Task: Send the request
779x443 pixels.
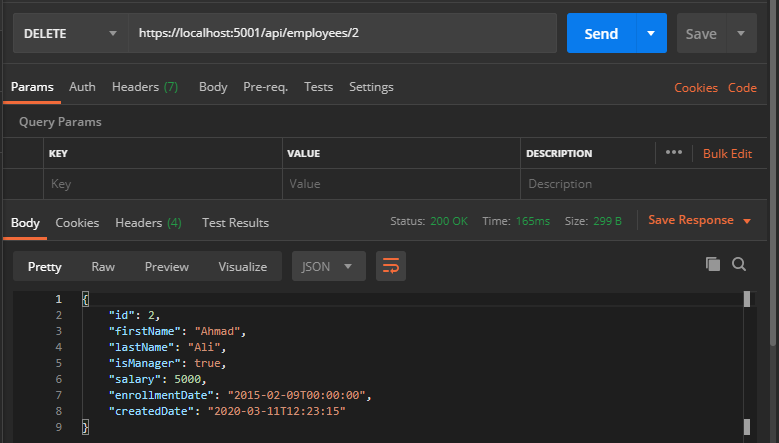Action: pos(601,33)
